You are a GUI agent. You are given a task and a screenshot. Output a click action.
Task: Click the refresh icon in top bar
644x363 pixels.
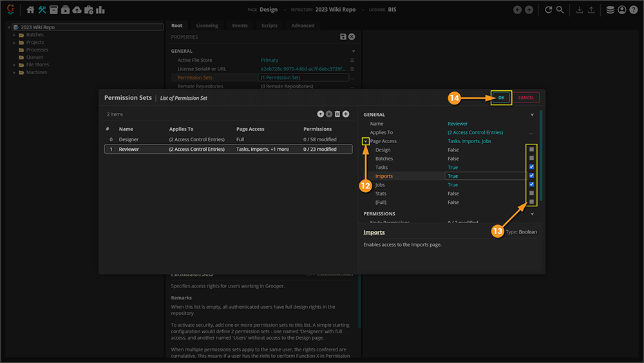point(549,10)
